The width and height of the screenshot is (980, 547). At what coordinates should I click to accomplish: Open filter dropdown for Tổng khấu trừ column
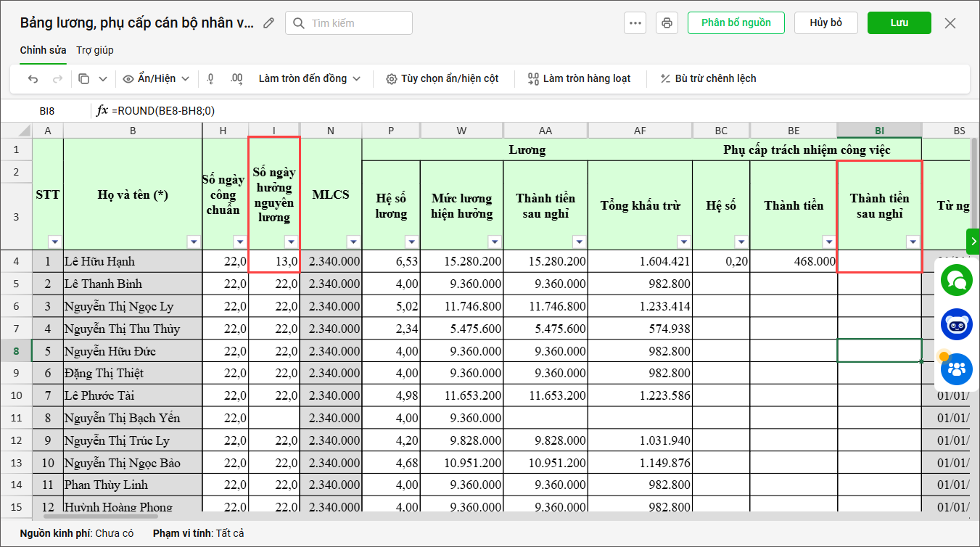click(x=683, y=242)
